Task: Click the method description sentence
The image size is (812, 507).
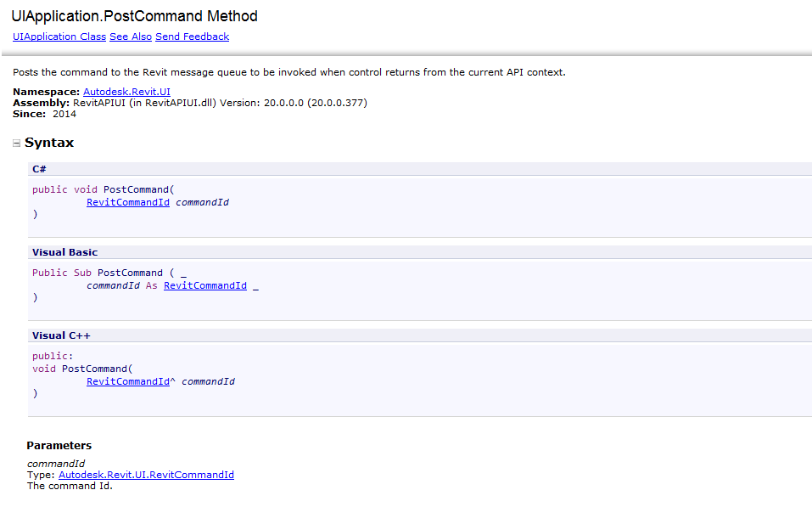Action: pos(288,72)
